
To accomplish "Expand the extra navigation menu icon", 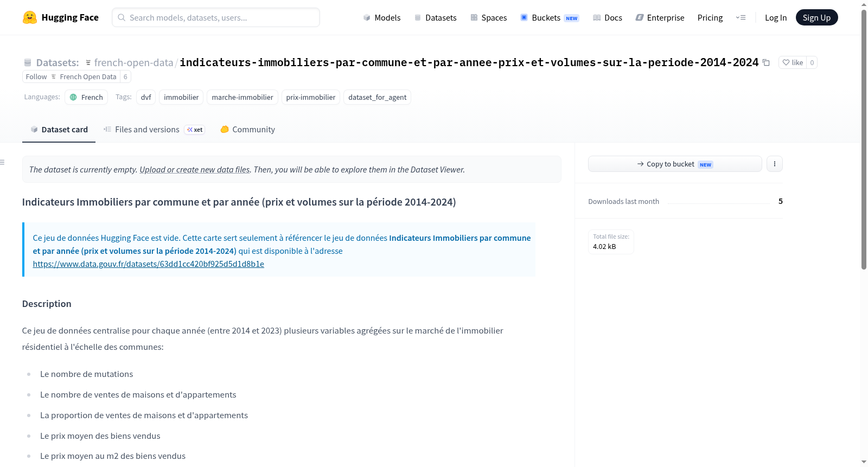I will point(741,17).
